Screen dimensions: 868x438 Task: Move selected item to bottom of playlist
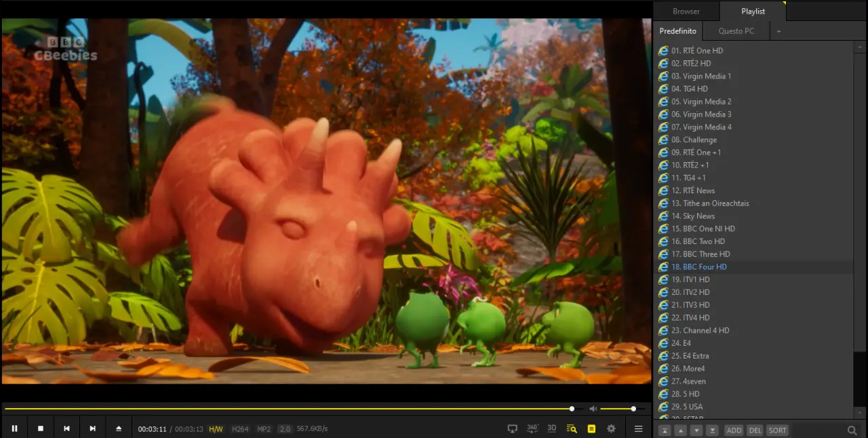712,430
